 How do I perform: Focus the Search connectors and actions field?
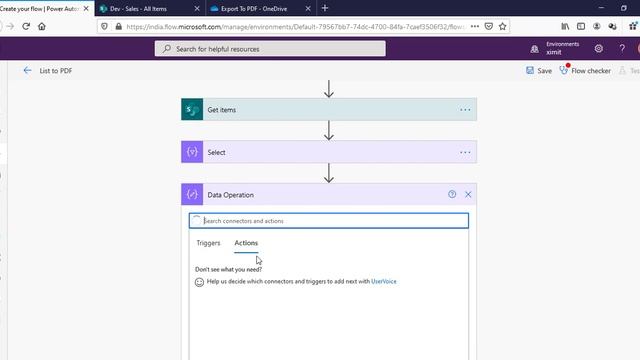click(329, 221)
